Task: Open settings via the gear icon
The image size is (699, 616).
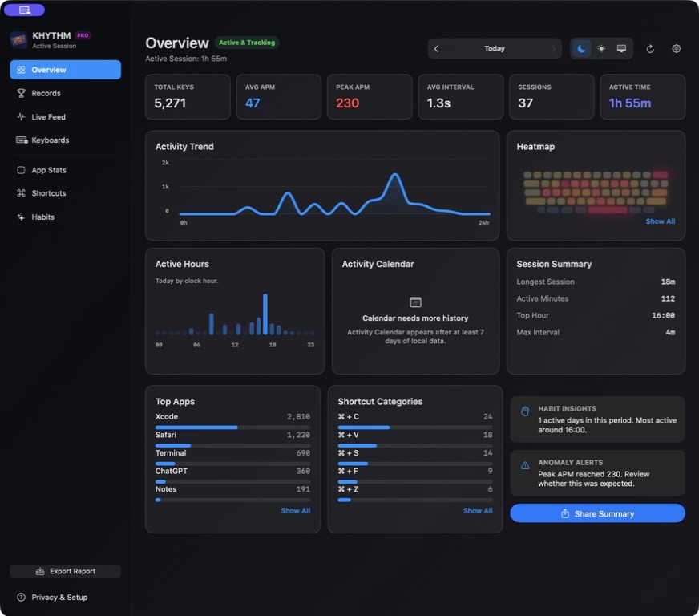Action: click(676, 49)
